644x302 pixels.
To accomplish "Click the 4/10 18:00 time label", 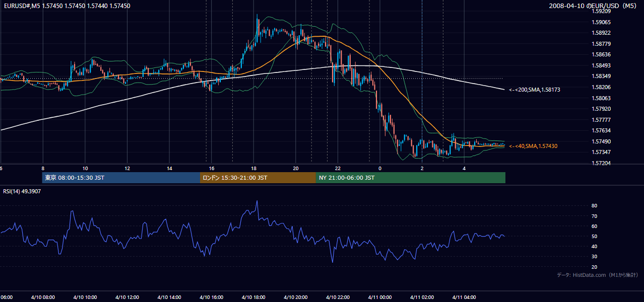I will (253, 297).
